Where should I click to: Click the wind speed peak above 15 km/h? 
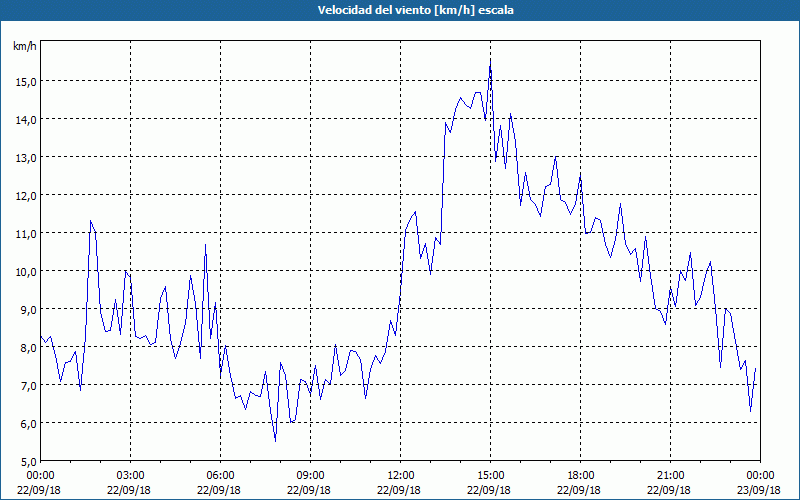tap(490, 62)
